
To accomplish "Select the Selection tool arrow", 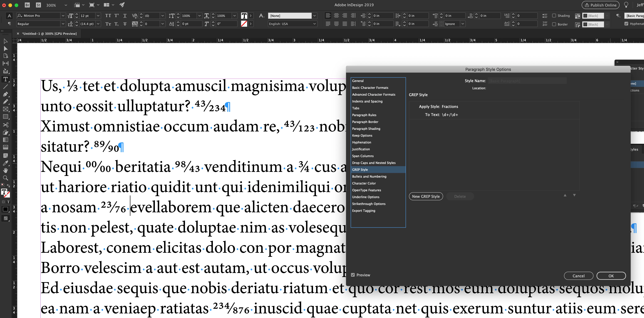I will coord(5,41).
